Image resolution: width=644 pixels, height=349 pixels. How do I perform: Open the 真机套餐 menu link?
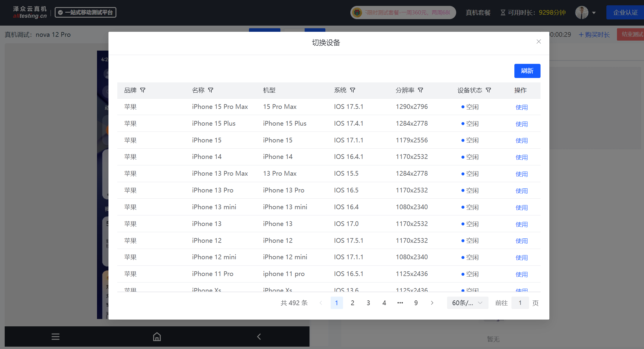(x=478, y=13)
